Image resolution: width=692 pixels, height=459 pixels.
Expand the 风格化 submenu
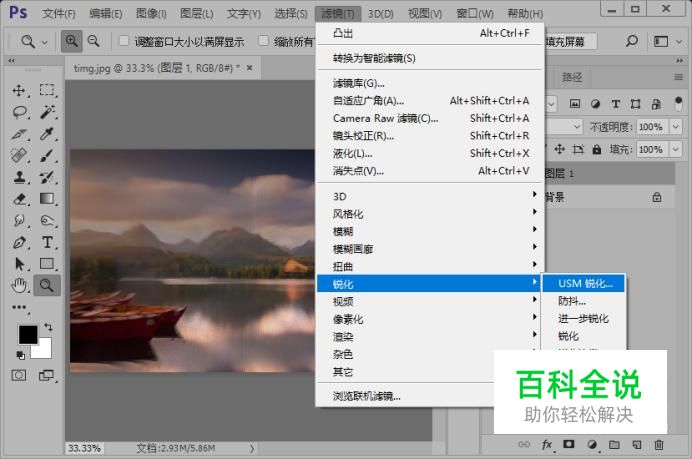(x=430, y=214)
